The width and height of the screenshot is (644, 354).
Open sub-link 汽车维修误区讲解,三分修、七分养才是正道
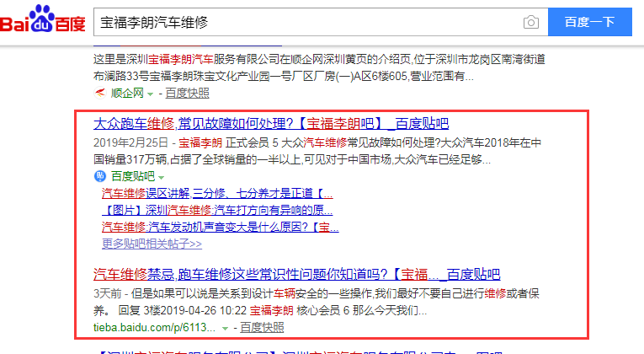[217, 193]
